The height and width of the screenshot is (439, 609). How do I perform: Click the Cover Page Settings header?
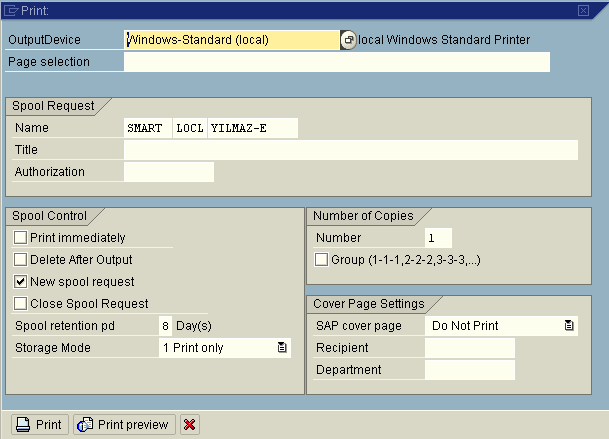(x=369, y=303)
